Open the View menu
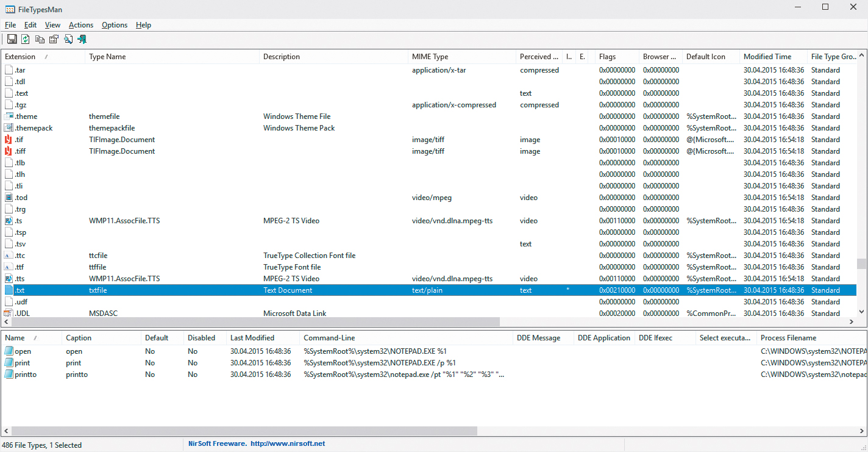 tap(52, 25)
